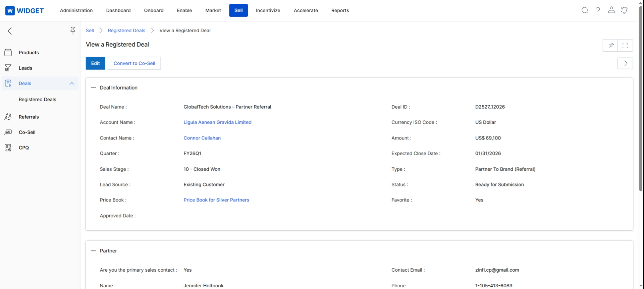The width and height of the screenshot is (644, 289).
Task: Click the vertical page scrollbar
Action: [x=641, y=99]
